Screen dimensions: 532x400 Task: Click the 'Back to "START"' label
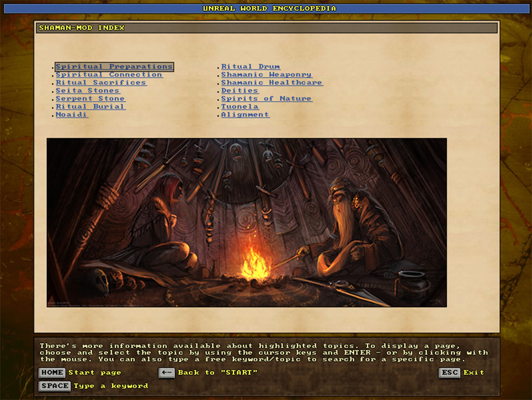pos(218,372)
